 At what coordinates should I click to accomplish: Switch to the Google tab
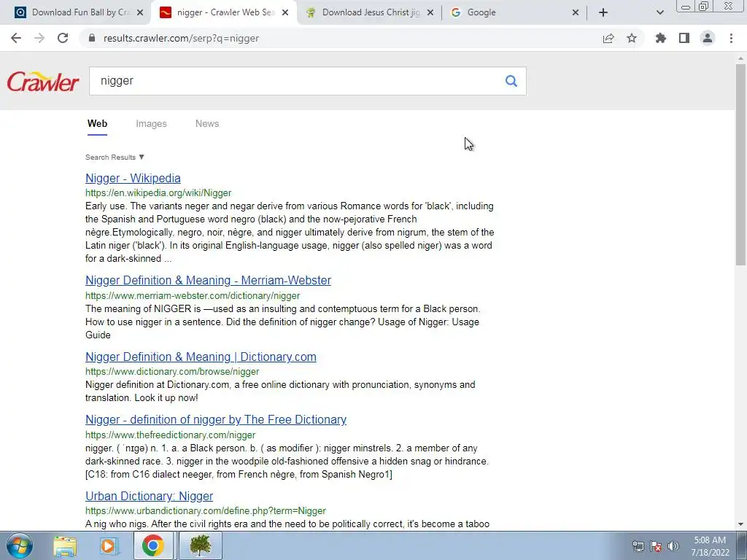514,12
